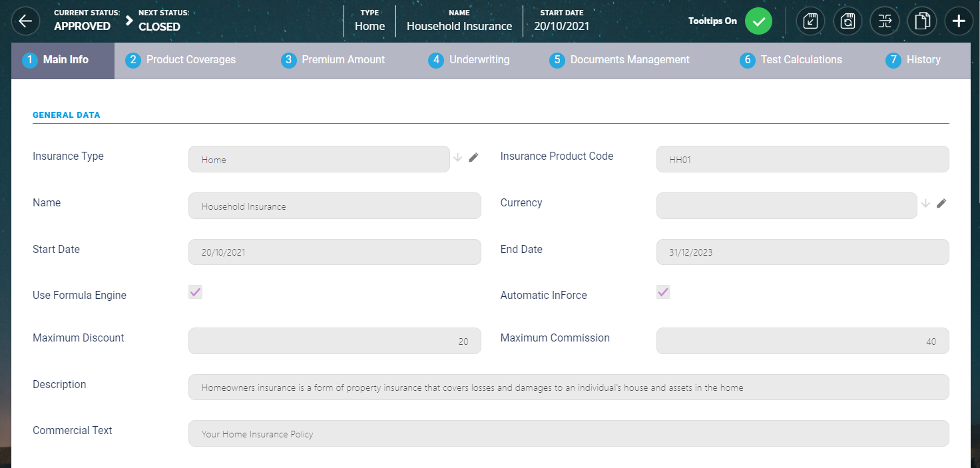The height and width of the screenshot is (468, 980).
Task: Click the duplicate pages icon
Action: pyautogui.click(x=921, y=21)
